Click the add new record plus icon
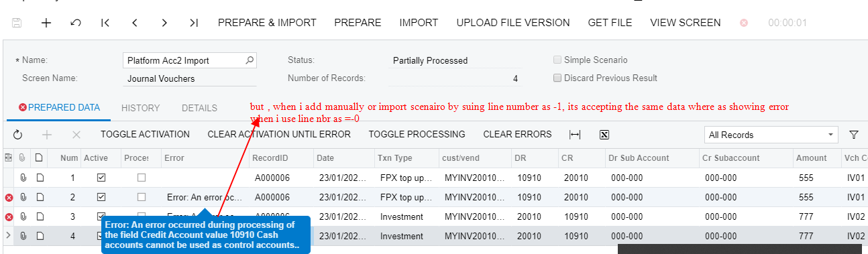Viewport: 868px width, 254px height. pyautogui.click(x=46, y=23)
